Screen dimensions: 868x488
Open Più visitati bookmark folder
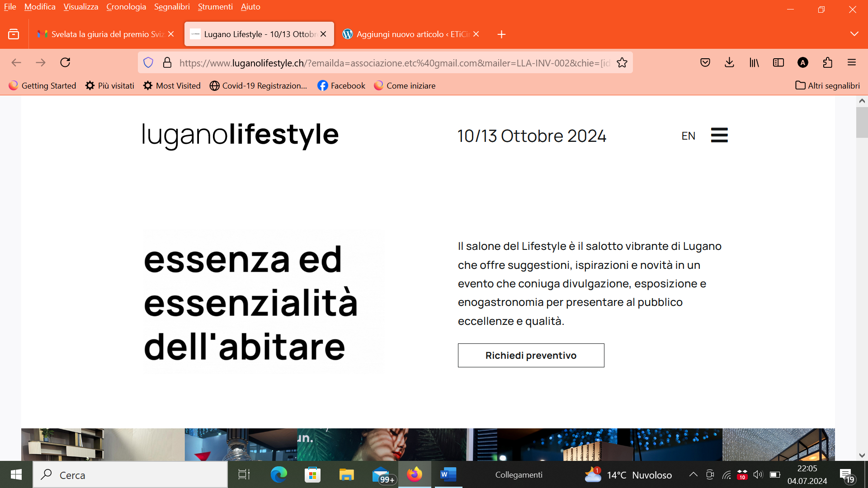(x=110, y=85)
